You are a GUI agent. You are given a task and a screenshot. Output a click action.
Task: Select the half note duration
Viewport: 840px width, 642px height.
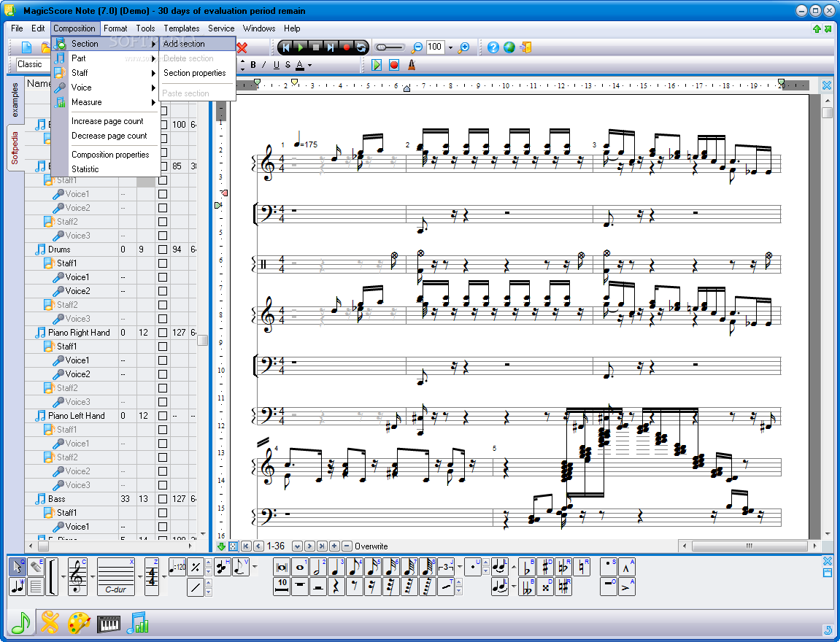pos(317,567)
